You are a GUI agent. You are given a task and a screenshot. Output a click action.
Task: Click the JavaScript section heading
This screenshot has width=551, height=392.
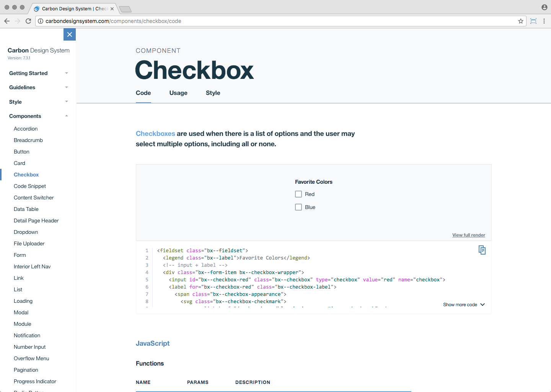point(153,343)
